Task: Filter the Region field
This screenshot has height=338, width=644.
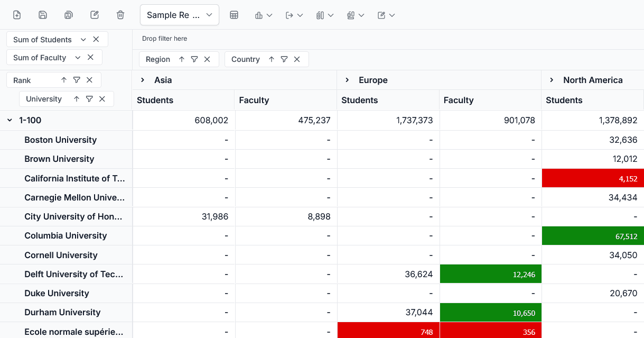Action: (x=194, y=59)
